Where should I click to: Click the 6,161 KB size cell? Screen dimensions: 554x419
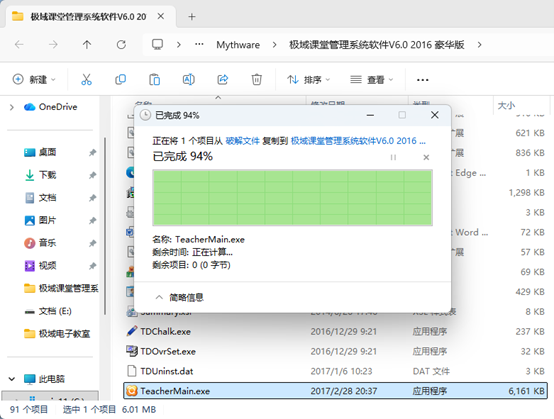[x=526, y=391]
